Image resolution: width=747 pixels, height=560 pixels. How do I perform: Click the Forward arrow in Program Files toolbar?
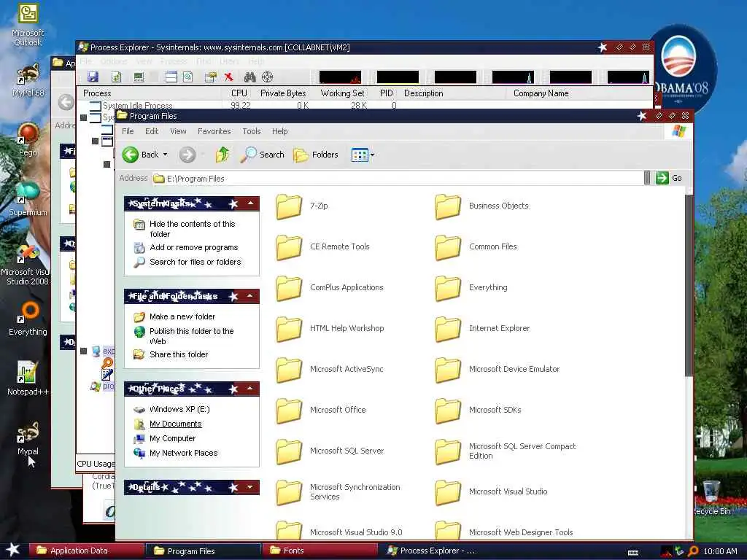187,155
